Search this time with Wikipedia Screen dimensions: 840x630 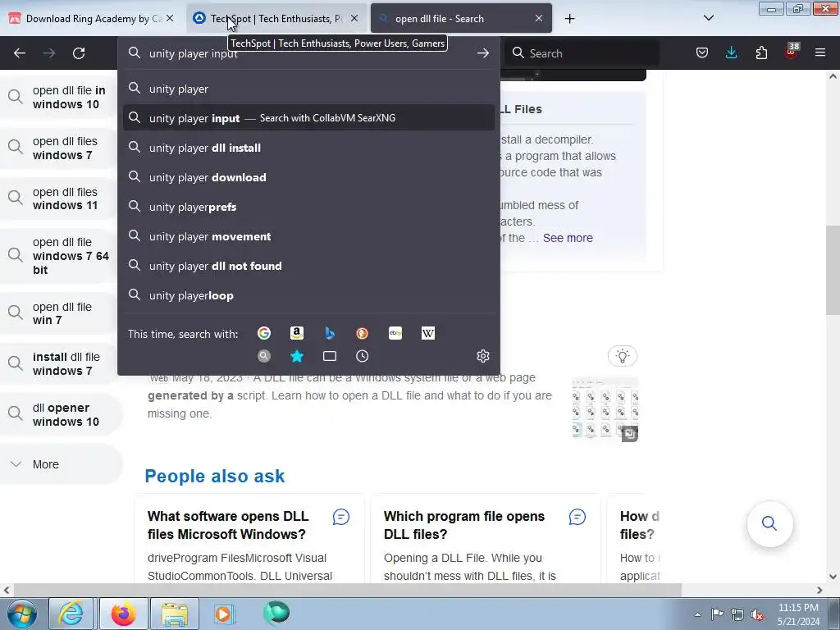[x=428, y=333]
